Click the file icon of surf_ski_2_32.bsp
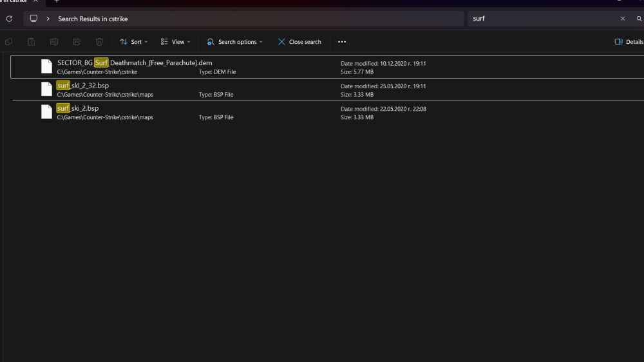Viewport: 644px width, 362px height. pyautogui.click(x=46, y=89)
